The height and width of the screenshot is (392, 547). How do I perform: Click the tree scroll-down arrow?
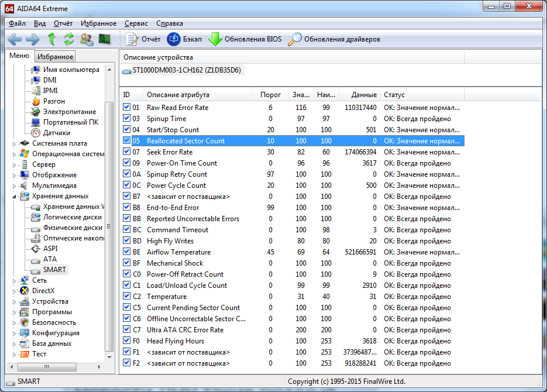(109, 357)
